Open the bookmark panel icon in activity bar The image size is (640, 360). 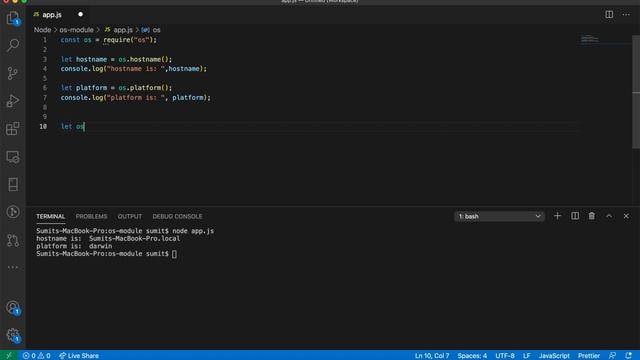pyautogui.click(x=13, y=184)
